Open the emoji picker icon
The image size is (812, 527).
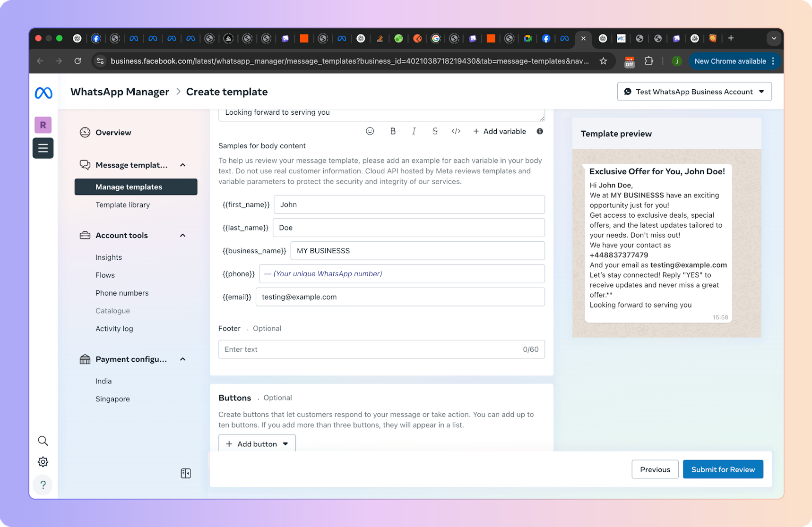(x=370, y=131)
